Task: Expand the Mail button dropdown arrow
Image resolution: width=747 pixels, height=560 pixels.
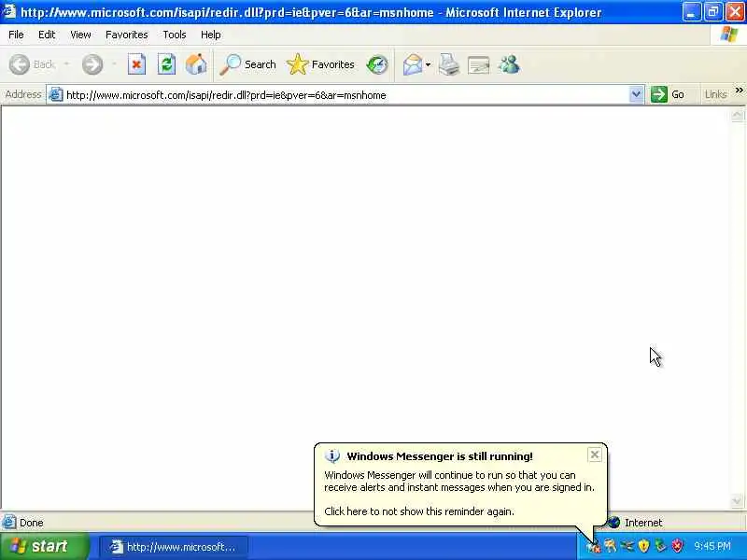Action: coord(428,64)
